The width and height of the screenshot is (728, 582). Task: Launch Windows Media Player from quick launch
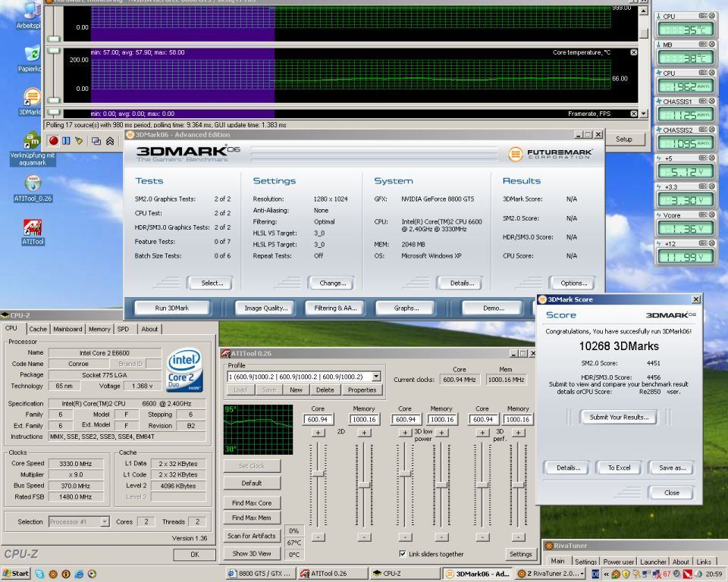click(92, 574)
